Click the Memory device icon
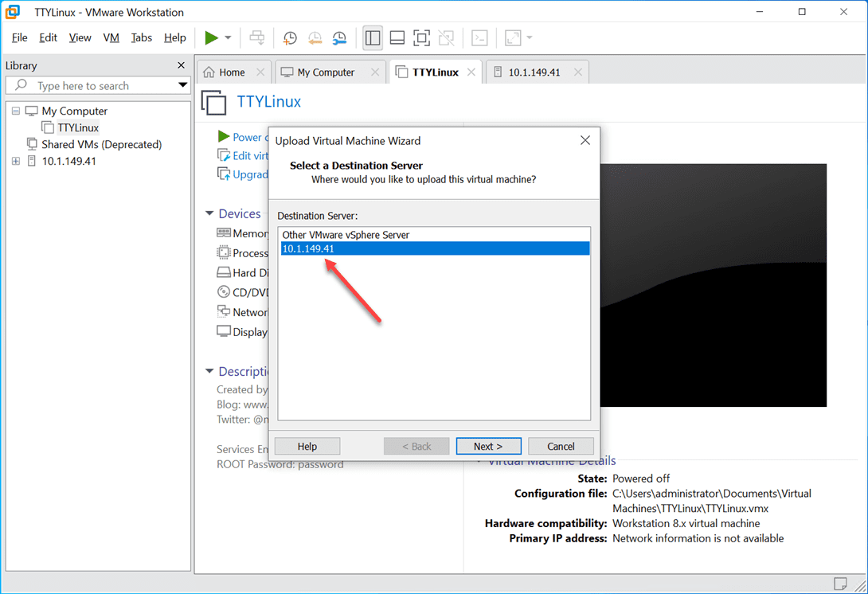Viewport: 868px width, 594px height. (224, 233)
